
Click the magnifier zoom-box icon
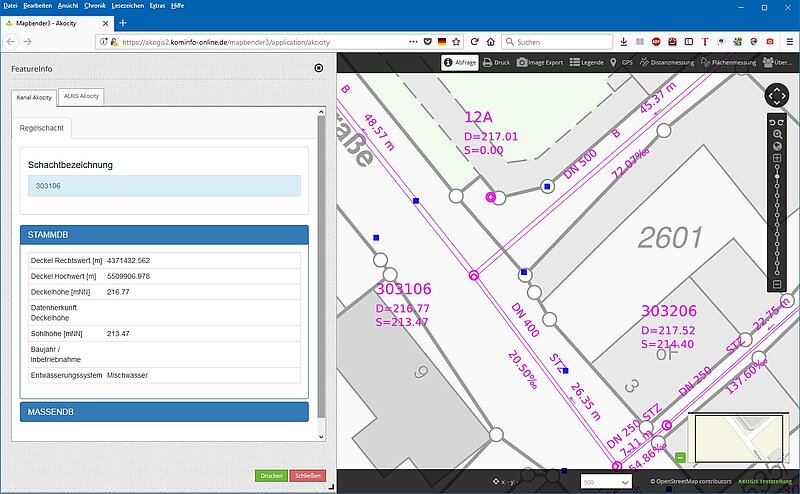777,134
